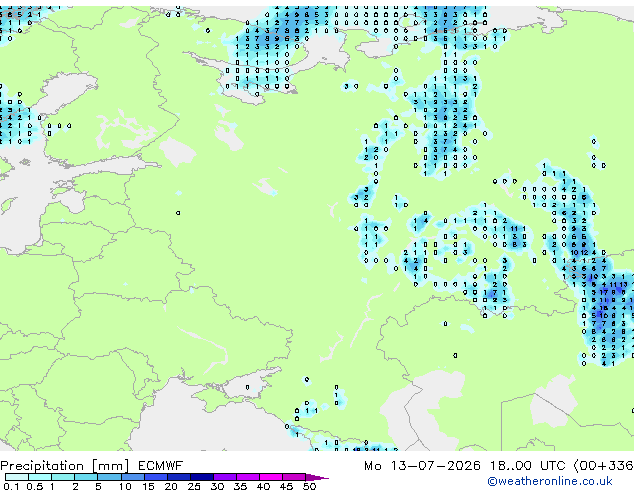Click the '15' legend scale value

click(148, 486)
